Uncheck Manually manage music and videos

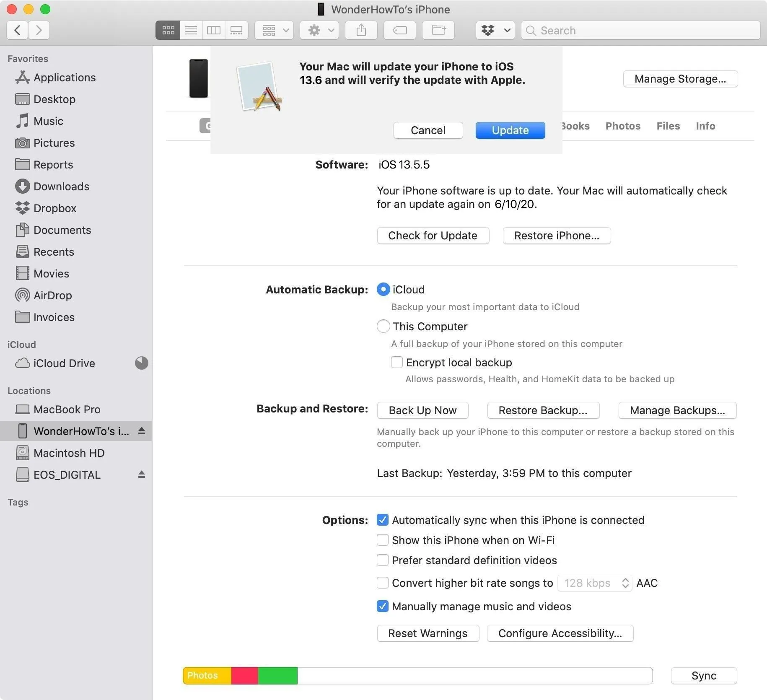pos(383,606)
